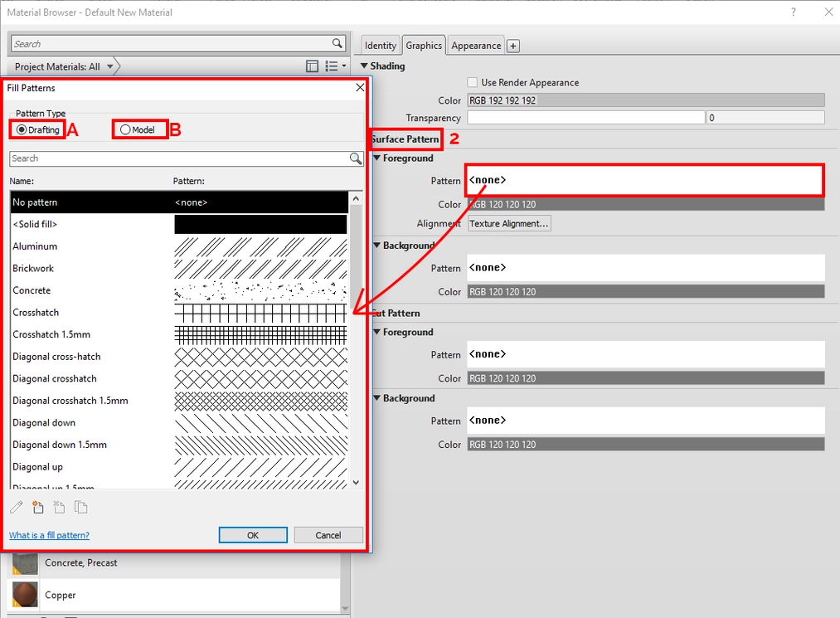Create a new fill pattern
This screenshot has width=840, height=618.
coord(37,507)
